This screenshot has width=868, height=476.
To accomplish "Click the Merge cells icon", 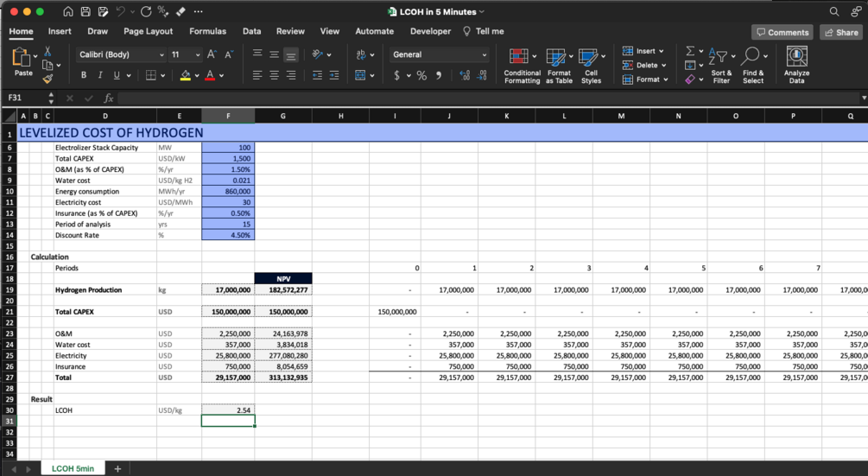I will (360, 75).
